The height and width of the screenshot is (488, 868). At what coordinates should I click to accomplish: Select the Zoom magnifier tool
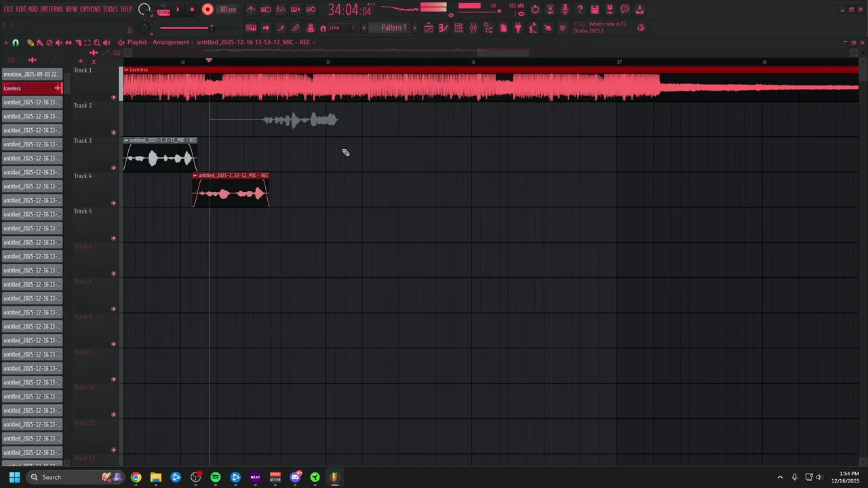pos(97,43)
